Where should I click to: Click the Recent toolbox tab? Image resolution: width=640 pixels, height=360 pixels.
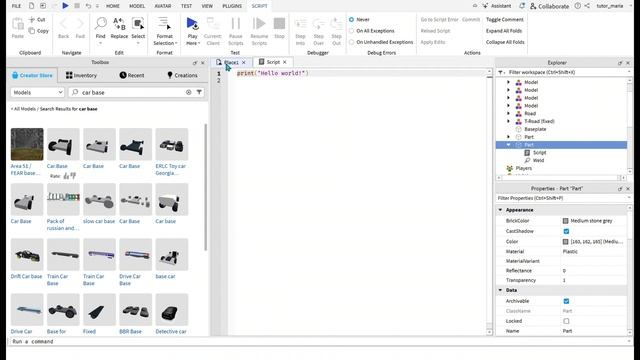pos(132,76)
